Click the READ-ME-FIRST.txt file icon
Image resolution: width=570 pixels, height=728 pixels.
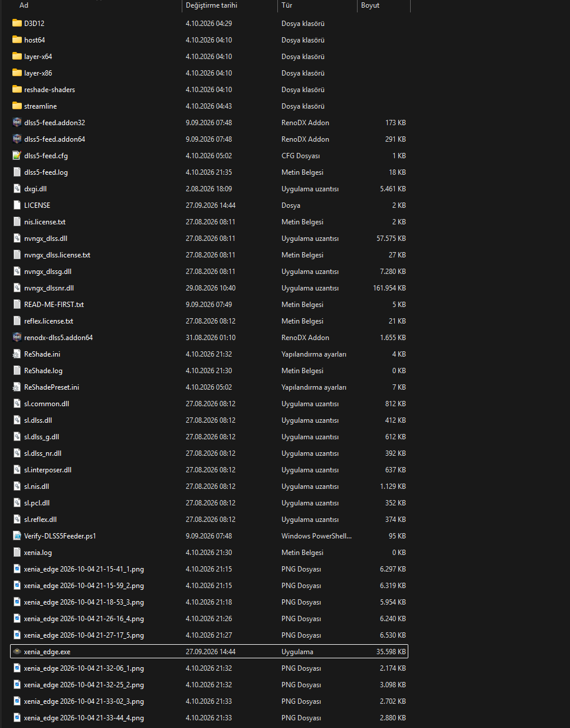(x=17, y=305)
